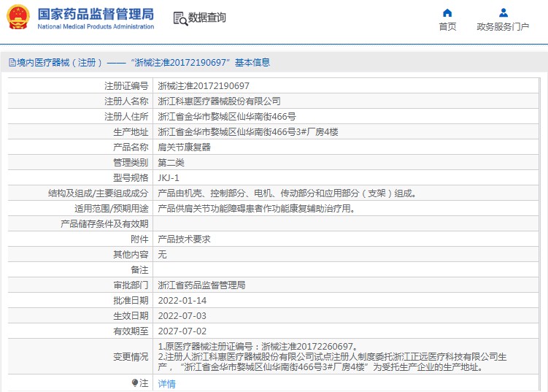Image resolution: width=548 pixels, height=392 pixels.
Task: Click the 型号规格 row label
Action: [131, 178]
